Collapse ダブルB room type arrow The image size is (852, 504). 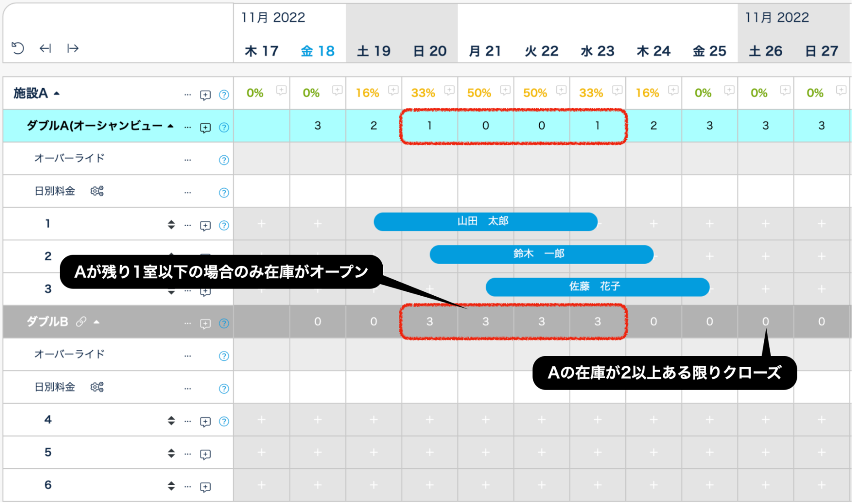(97, 322)
